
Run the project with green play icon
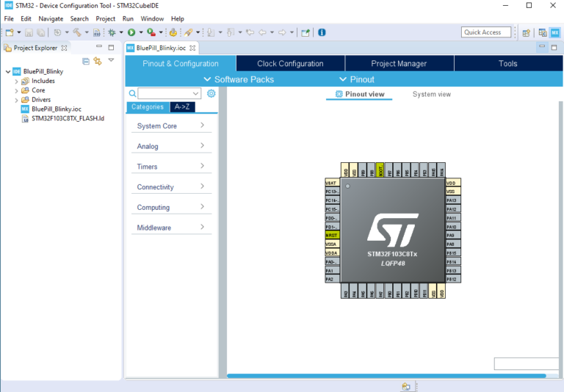click(131, 33)
